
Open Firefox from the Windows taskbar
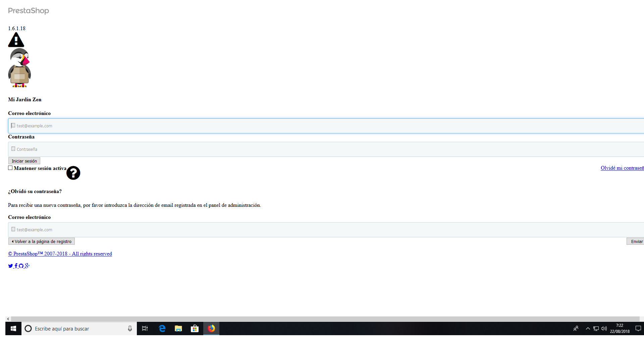[x=211, y=328]
